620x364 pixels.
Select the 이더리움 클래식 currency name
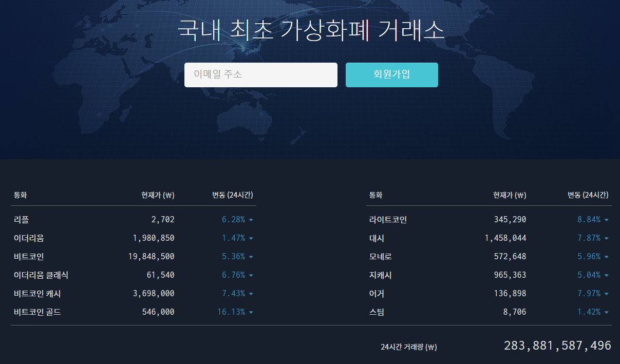point(41,275)
